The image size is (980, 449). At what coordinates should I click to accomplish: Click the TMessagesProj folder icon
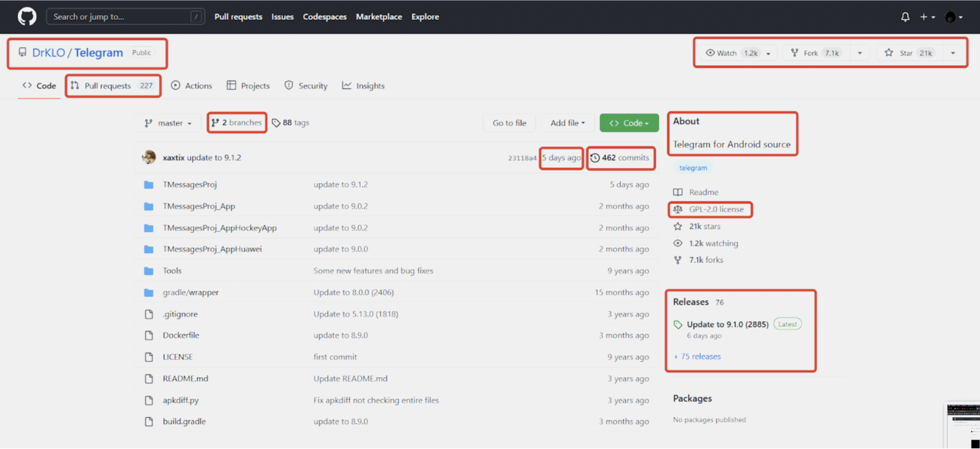(149, 185)
